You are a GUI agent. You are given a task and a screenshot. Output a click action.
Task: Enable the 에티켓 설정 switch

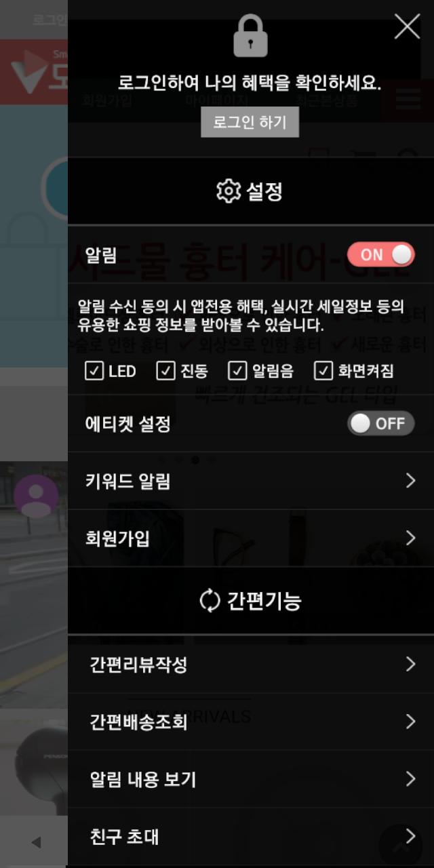click(x=380, y=424)
